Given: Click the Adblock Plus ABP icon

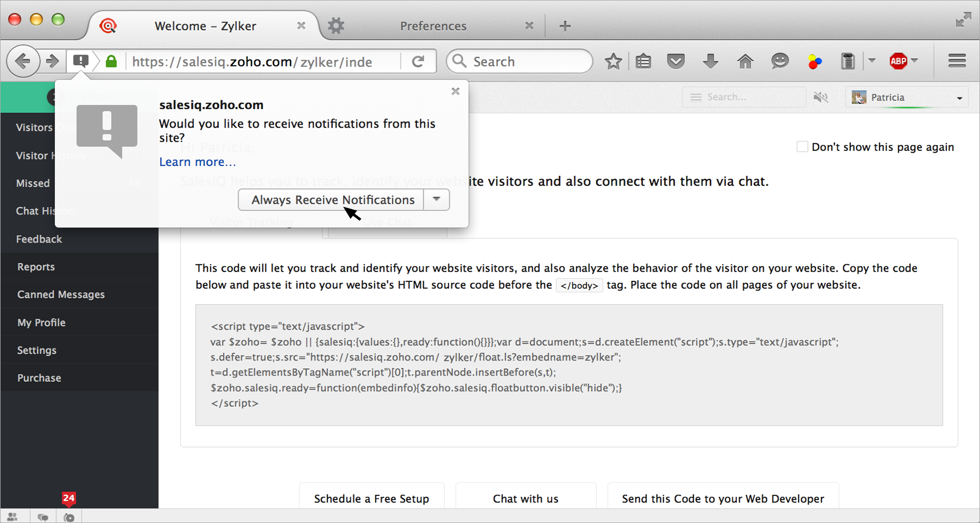Looking at the screenshot, I should coord(898,61).
